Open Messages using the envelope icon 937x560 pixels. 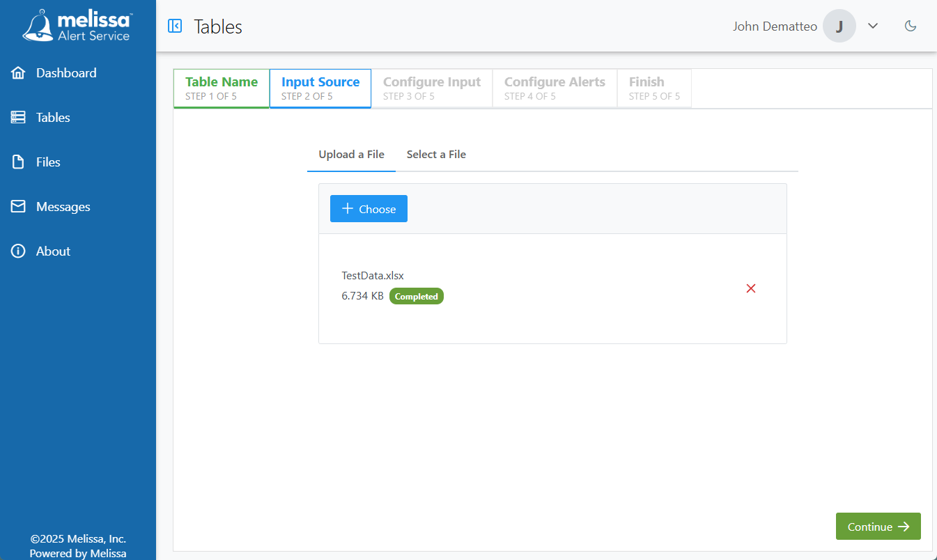point(18,206)
